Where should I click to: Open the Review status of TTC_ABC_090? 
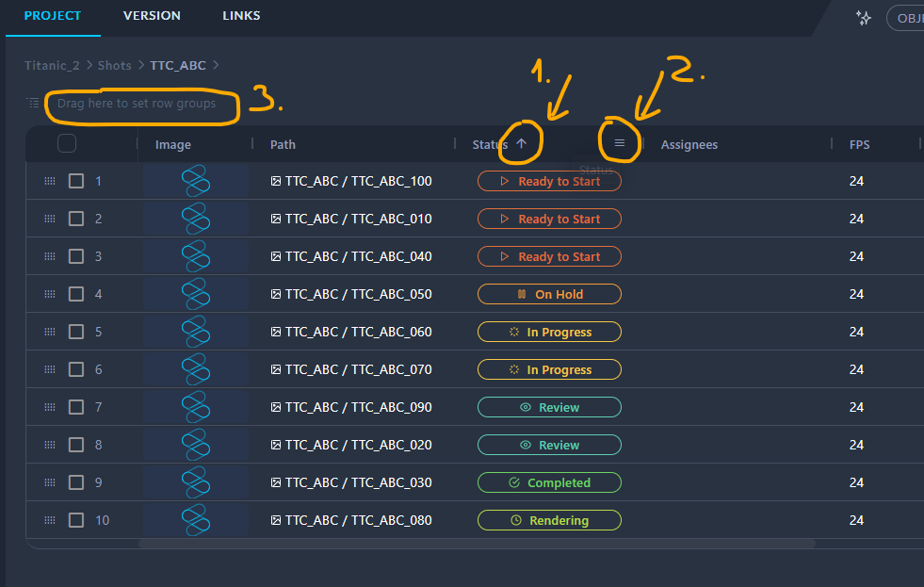coord(549,407)
